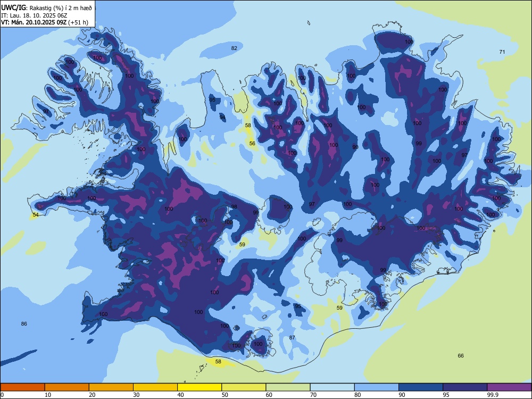
Task: Click the legend scale label '10'
Action: click(x=48, y=395)
